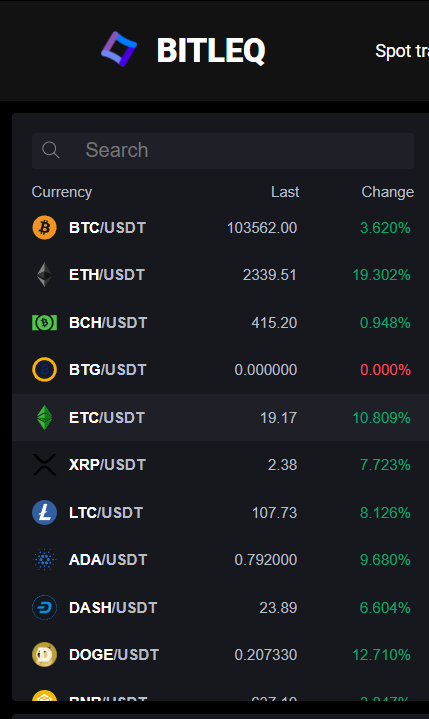The height and width of the screenshot is (719, 429).
Task: Sort by the Change column header
Action: click(x=387, y=192)
